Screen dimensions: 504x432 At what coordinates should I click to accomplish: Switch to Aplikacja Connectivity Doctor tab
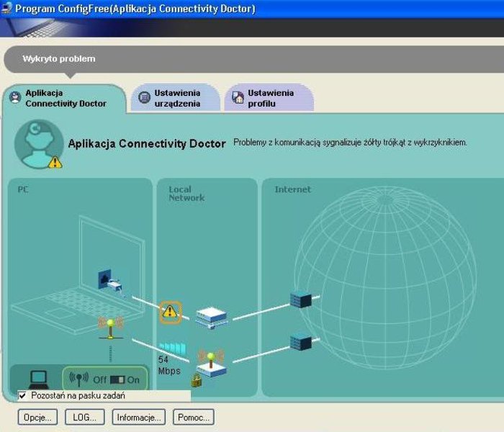click(64, 99)
